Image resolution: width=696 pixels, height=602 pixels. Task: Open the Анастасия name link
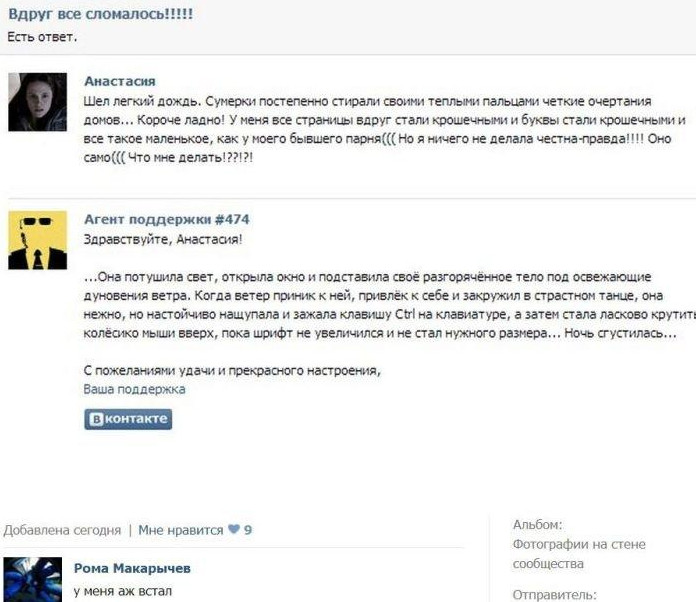pos(120,81)
